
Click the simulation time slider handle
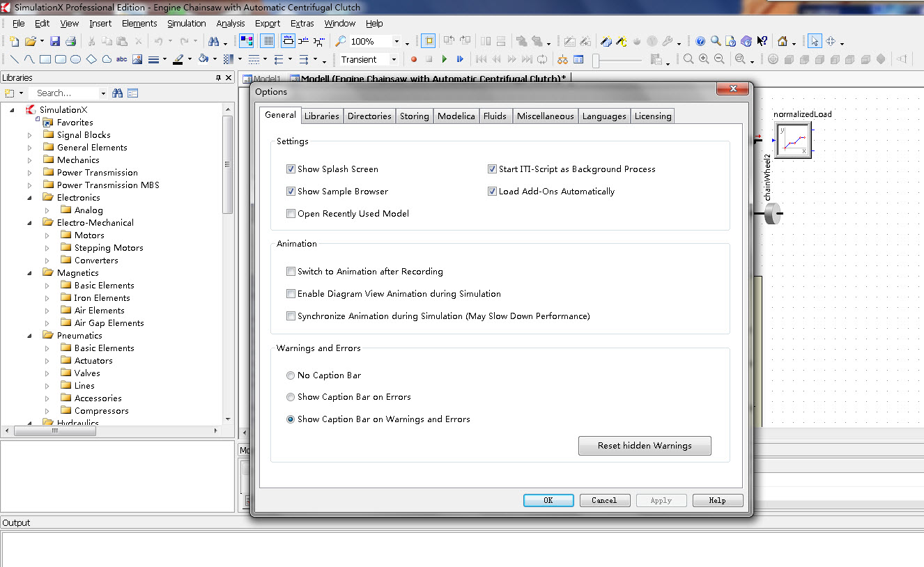point(596,61)
